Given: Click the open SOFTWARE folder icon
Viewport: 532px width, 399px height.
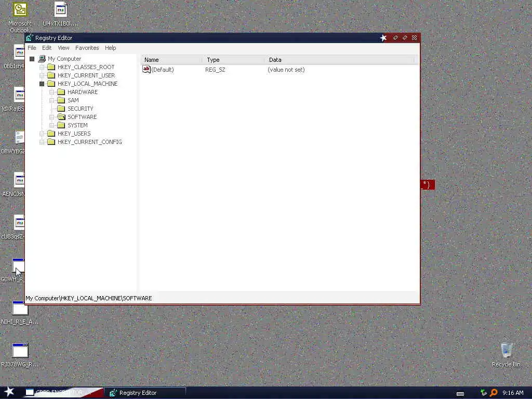Looking at the screenshot, I should click(61, 117).
